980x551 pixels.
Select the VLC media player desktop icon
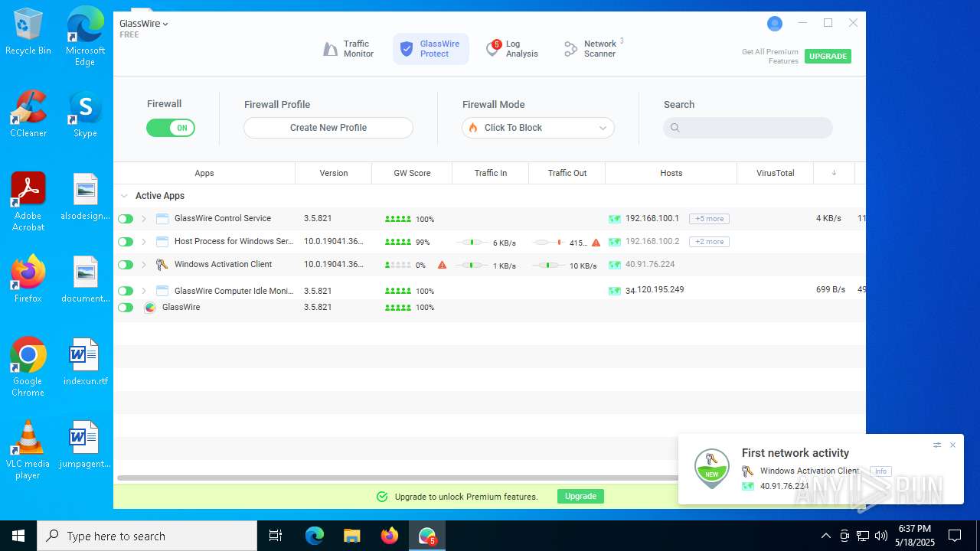[x=28, y=450]
